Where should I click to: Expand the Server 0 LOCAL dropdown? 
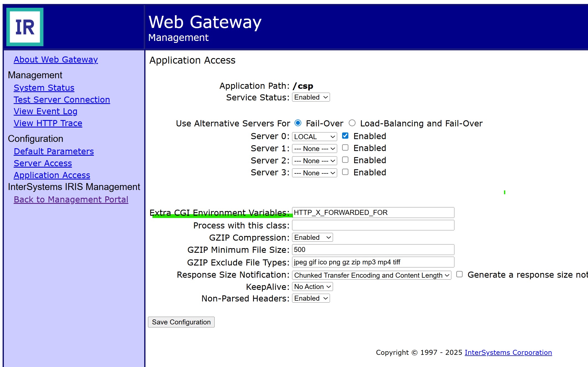point(314,137)
